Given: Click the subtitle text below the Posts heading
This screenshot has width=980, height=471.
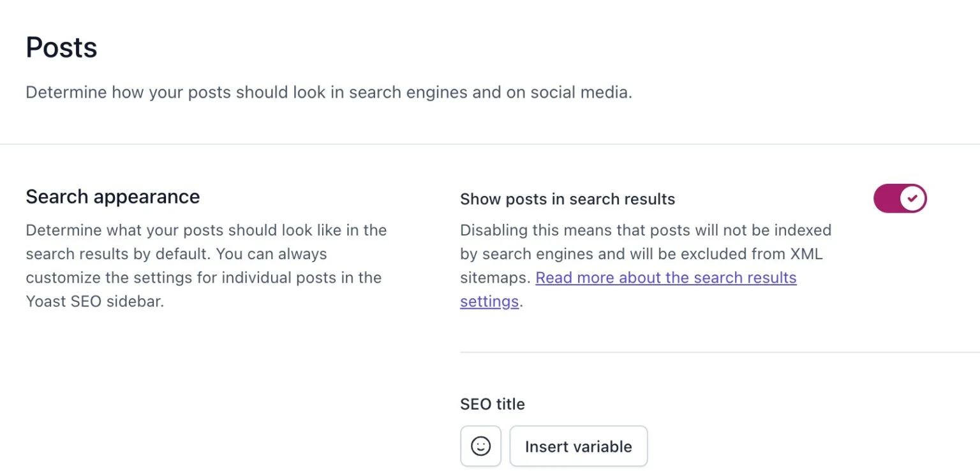Looking at the screenshot, I should pos(329,93).
